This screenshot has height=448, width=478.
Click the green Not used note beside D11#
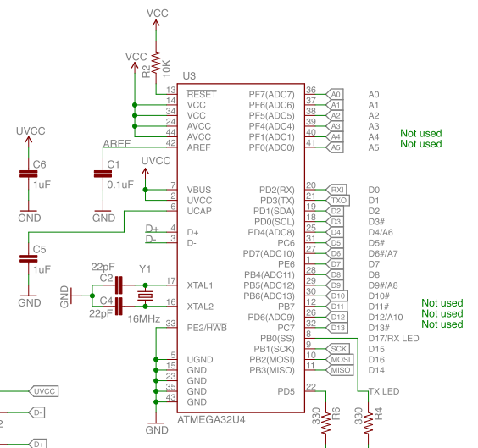point(442,302)
